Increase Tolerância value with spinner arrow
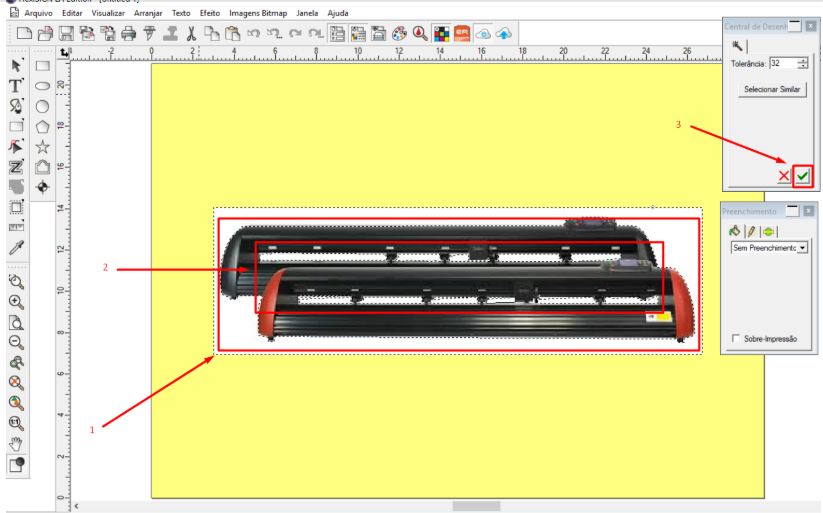Screen dimensions: 823x513 click(803, 60)
